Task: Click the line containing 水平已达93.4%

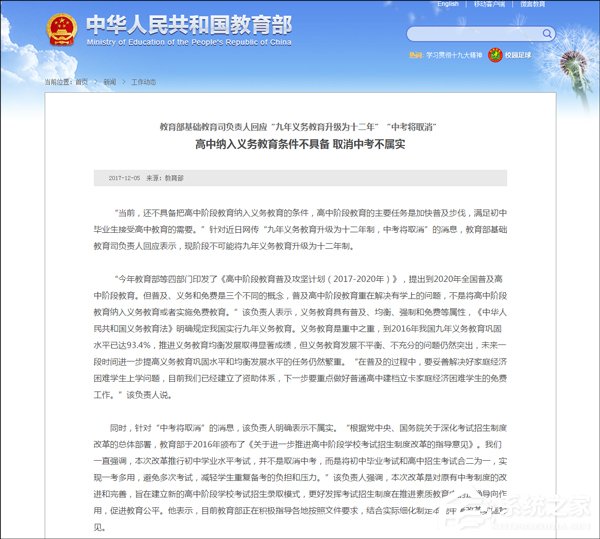Action: (x=300, y=345)
